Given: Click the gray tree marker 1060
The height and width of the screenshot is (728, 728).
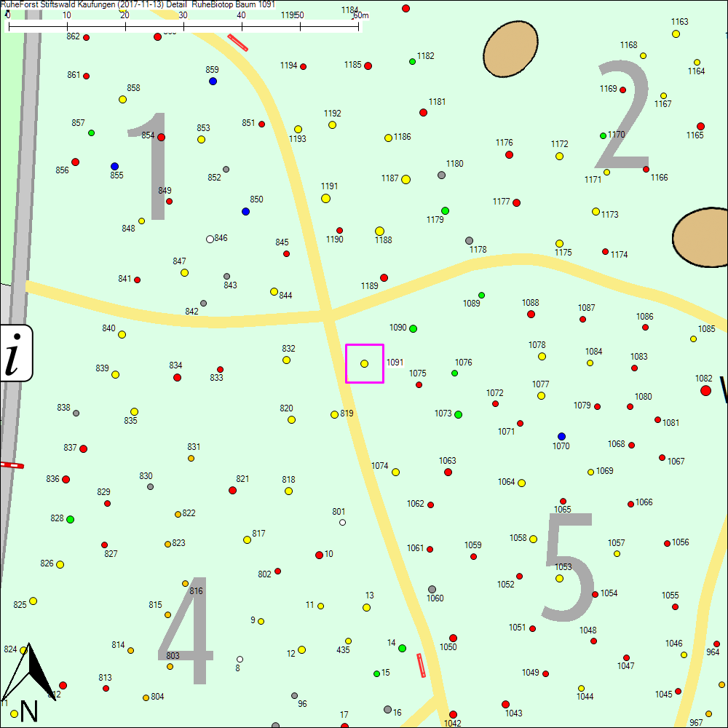Looking at the screenshot, I should [x=432, y=589].
